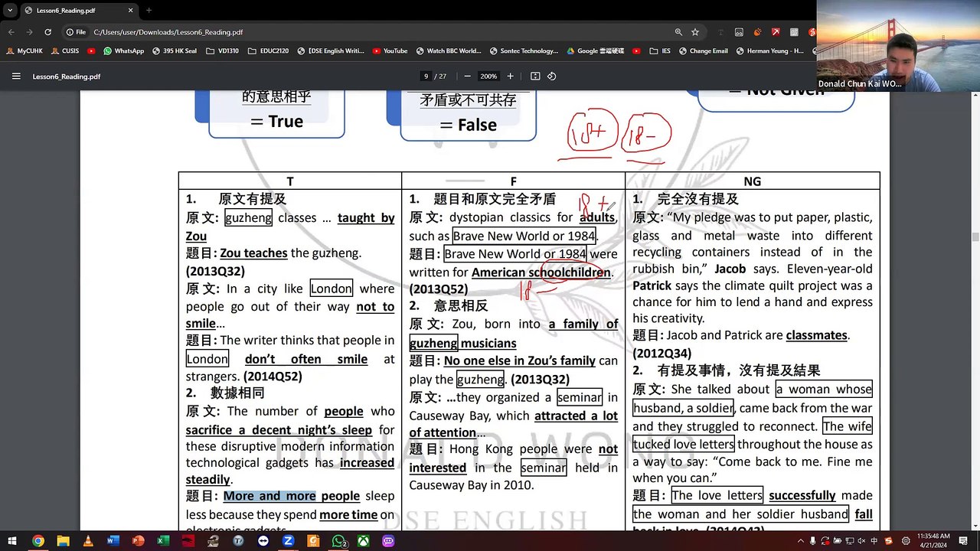The image size is (980, 551).
Task: Click the fit to page icon
Action: coord(535,77)
